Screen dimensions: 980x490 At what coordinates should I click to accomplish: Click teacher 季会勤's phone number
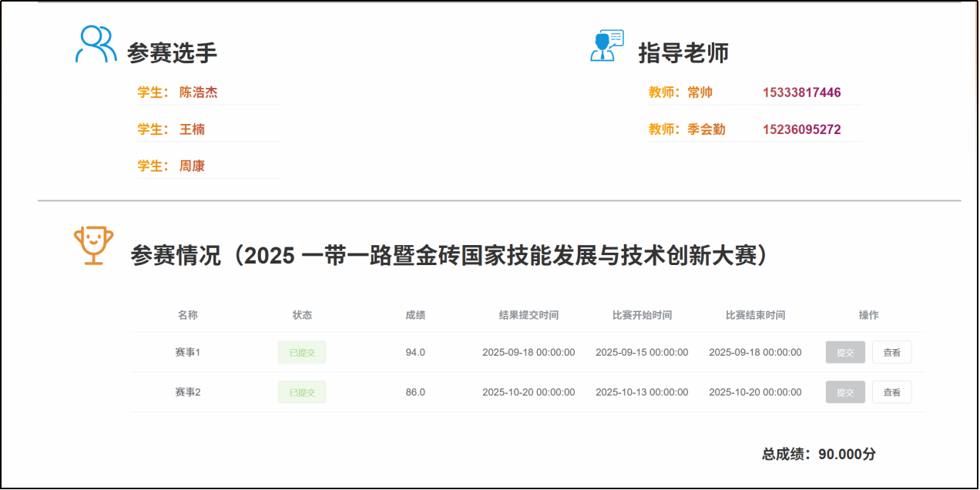click(x=801, y=129)
